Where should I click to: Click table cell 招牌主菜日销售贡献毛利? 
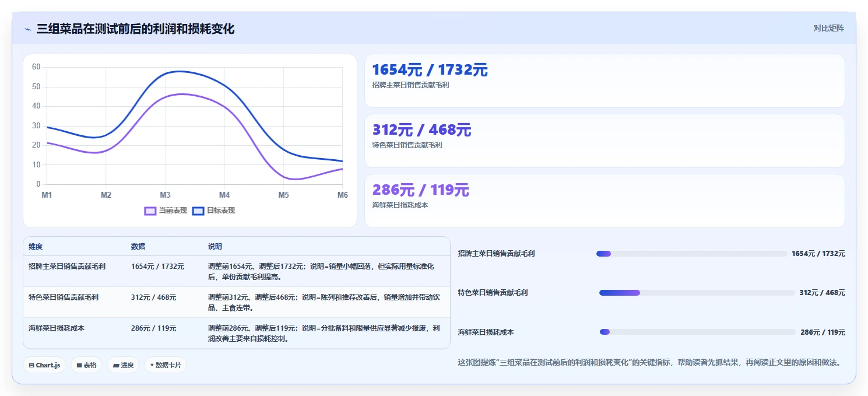[67, 267]
